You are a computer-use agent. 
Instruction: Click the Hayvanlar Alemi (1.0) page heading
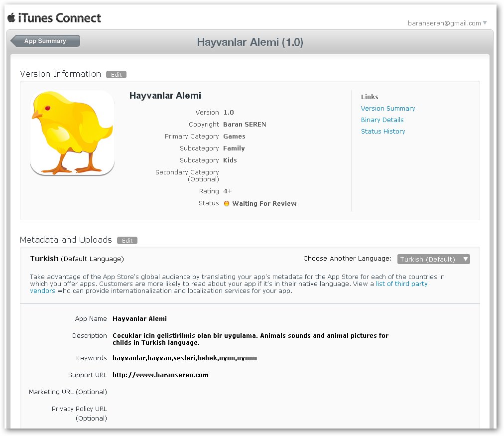[250, 42]
